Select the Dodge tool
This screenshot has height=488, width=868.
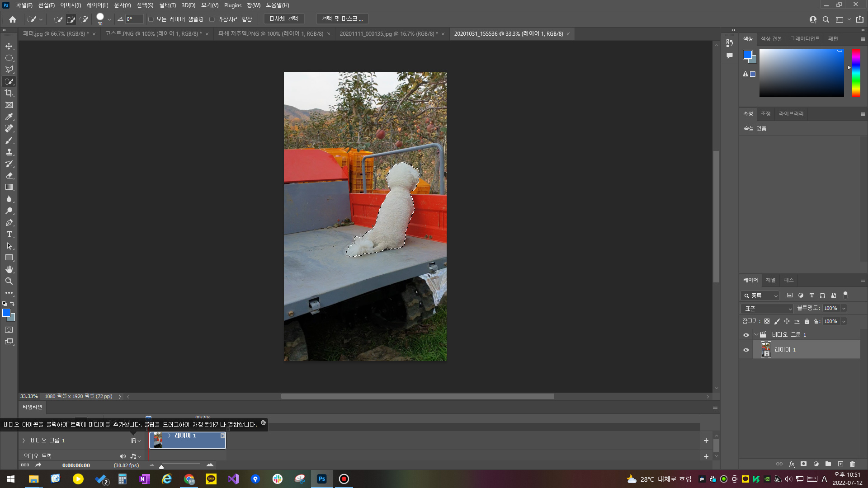tap(9, 211)
